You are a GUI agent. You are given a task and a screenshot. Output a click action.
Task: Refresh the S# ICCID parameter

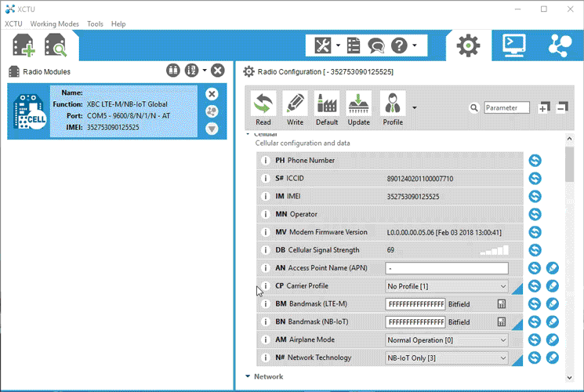[535, 179]
